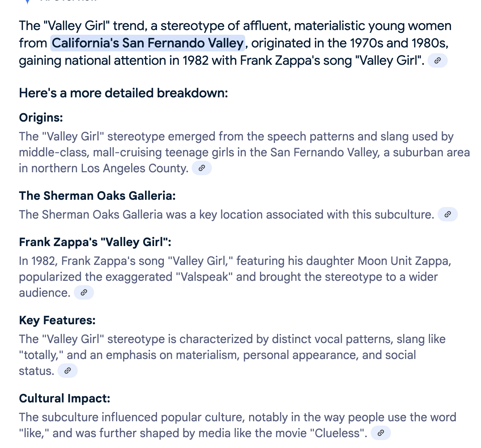Click "Here's a more detailed breakdown:" heading
Viewport: 481px width, 448px height.
click(x=123, y=93)
